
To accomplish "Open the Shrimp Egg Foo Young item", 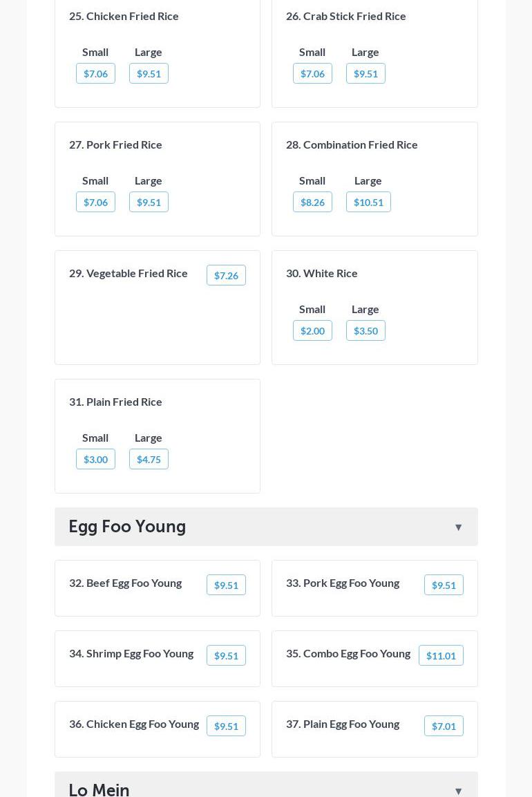I will pos(131,653).
